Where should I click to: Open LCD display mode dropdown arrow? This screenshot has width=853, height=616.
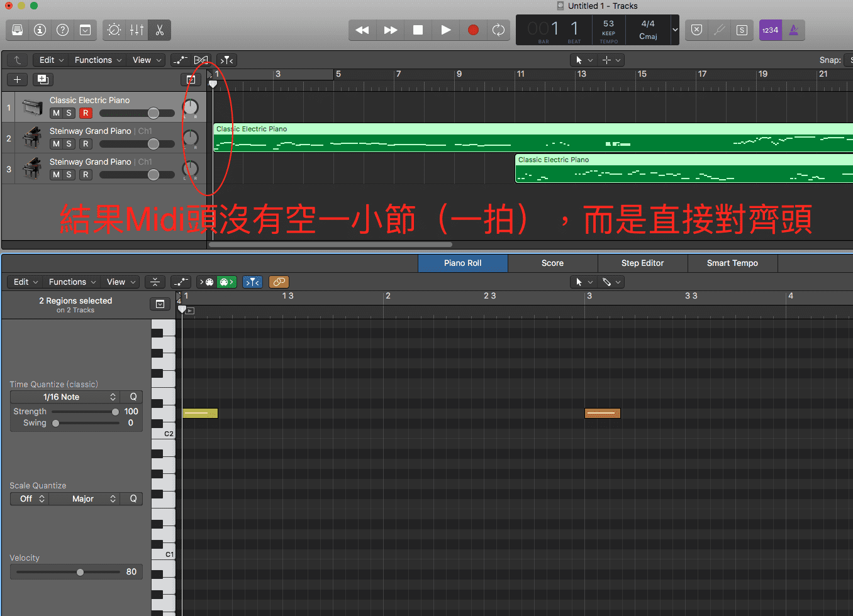tap(675, 30)
